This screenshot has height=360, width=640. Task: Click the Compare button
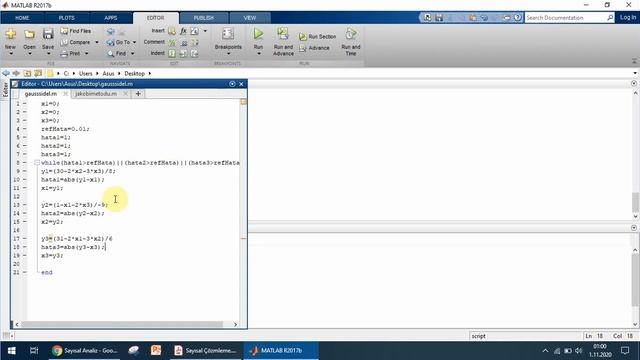pos(76,42)
